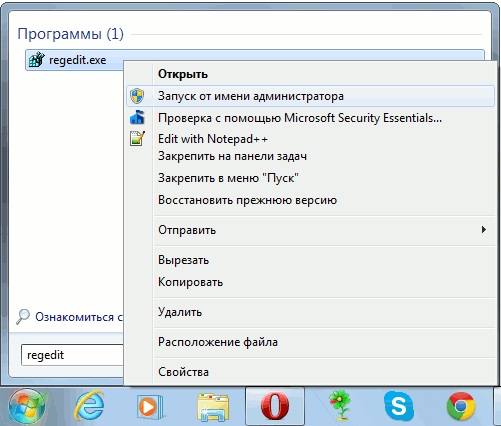This screenshot has height=426, width=501.
Task: Click the search field containing regedit
Action: click(72, 355)
